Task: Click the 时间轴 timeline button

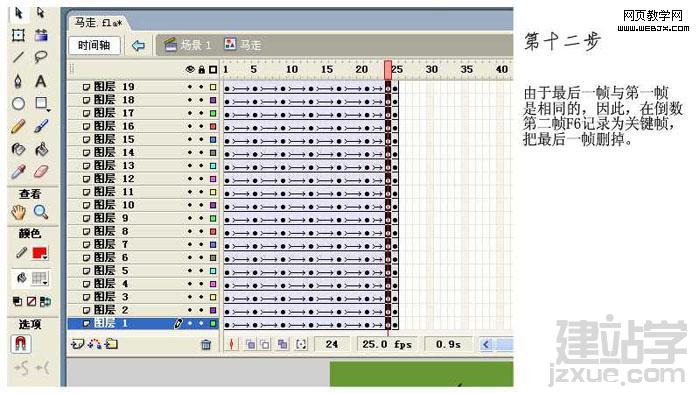Action: pos(94,45)
